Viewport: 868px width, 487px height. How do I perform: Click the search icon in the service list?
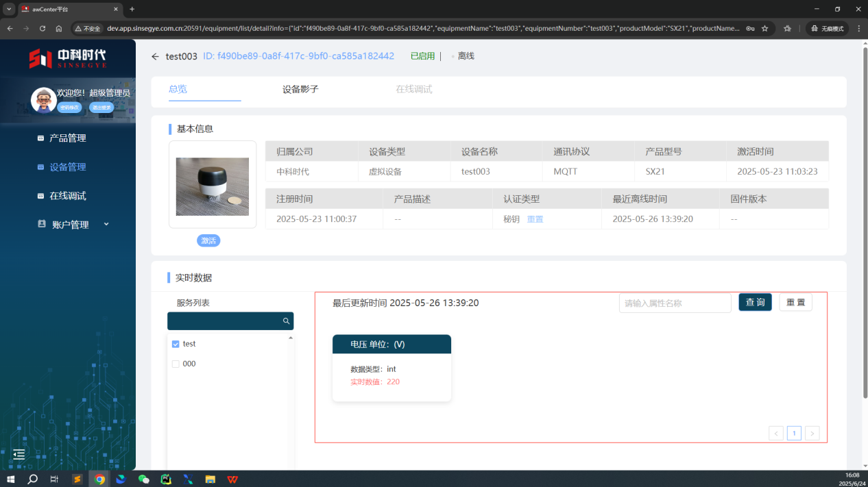pyautogui.click(x=286, y=321)
